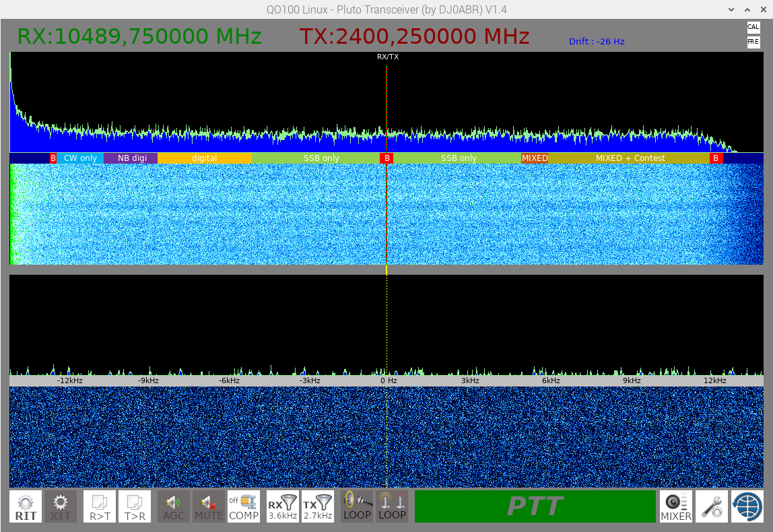Select the "CW only" band segment
Screen dimensions: 773x532
[x=80, y=158]
